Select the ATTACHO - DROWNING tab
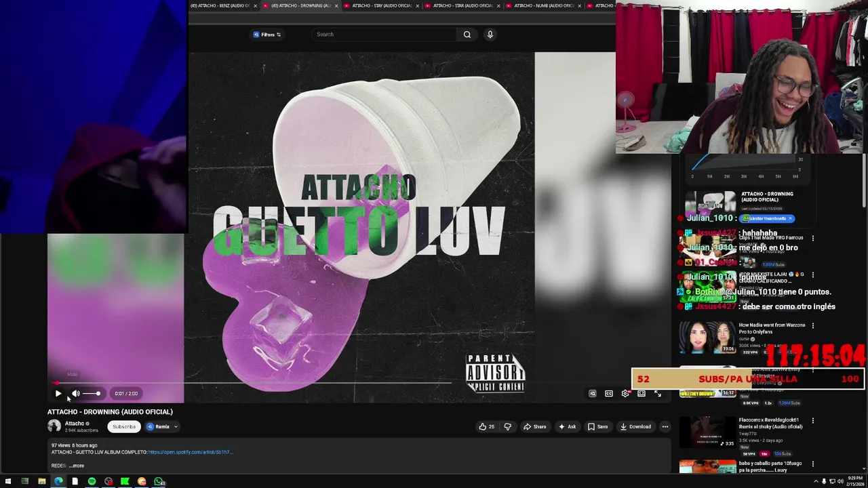Screen dimensions: 868x488 [x=301, y=5]
